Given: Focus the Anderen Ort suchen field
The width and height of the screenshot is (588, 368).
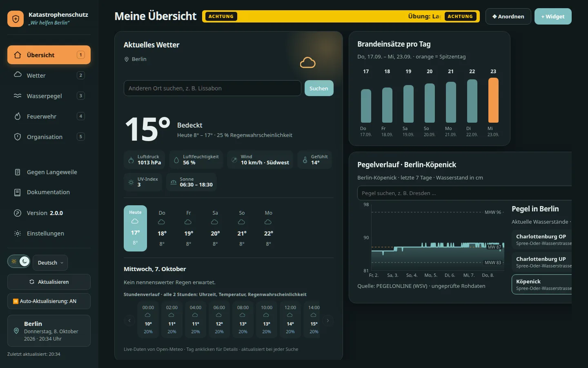Looking at the screenshot, I should 212,88.
